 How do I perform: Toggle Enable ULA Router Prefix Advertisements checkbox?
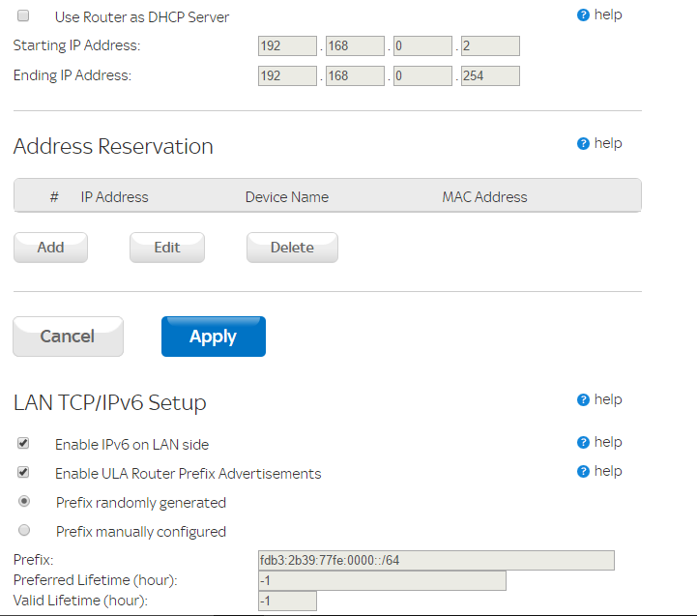coord(23,472)
